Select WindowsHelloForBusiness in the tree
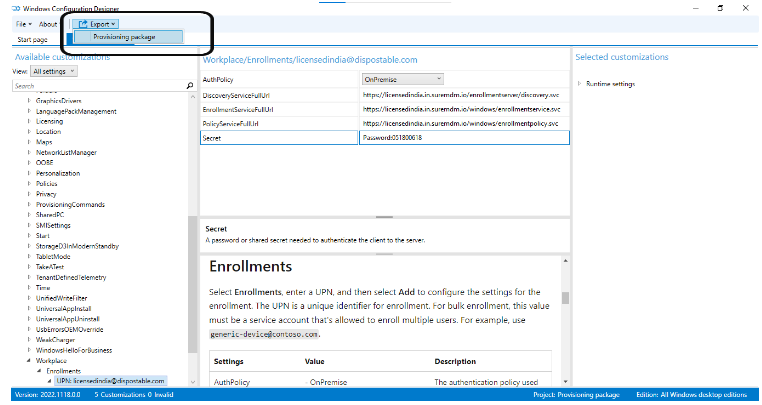 point(74,351)
